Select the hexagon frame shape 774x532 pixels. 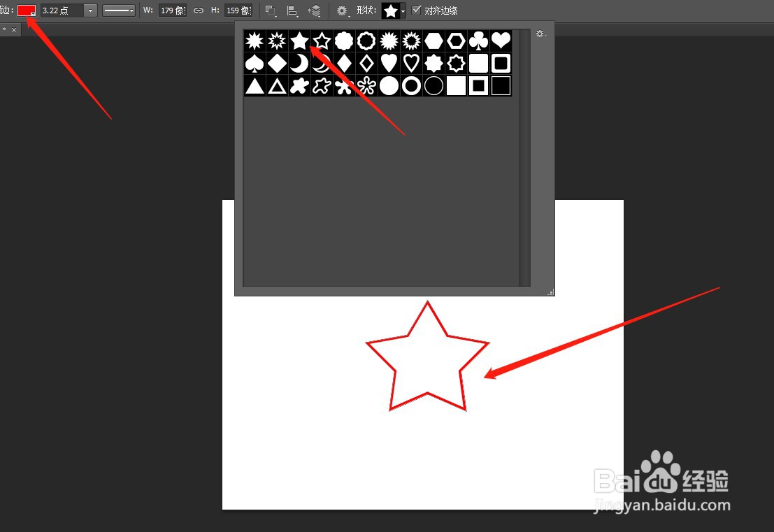click(456, 41)
